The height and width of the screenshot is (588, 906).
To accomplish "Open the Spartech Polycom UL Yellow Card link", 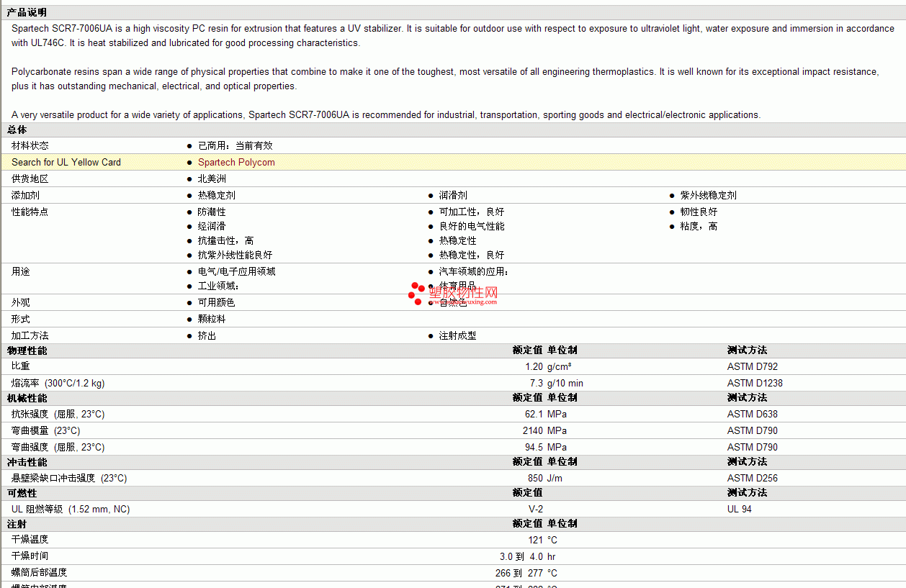I will click(x=236, y=162).
